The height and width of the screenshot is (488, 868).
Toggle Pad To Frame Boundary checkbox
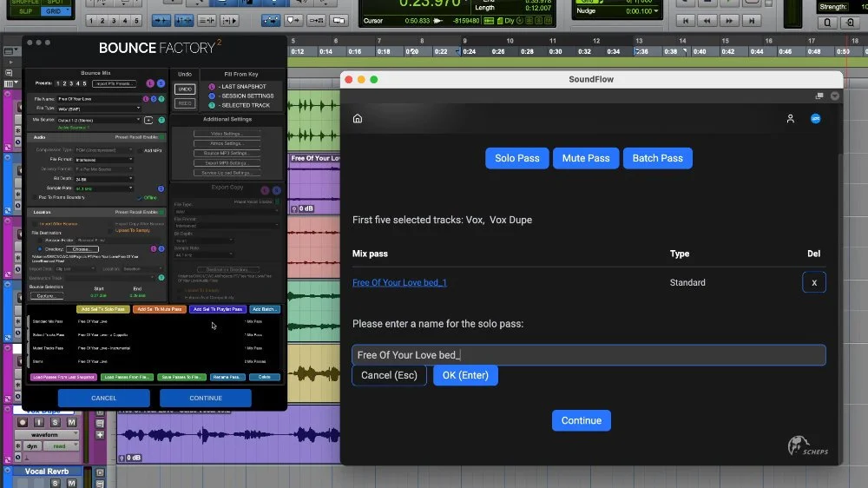click(35, 197)
